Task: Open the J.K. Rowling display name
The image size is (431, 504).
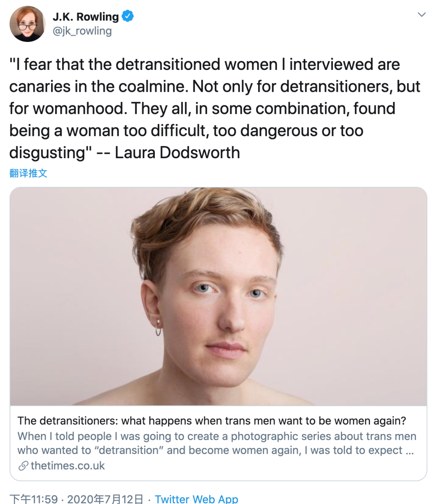Action: tap(85, 17)
